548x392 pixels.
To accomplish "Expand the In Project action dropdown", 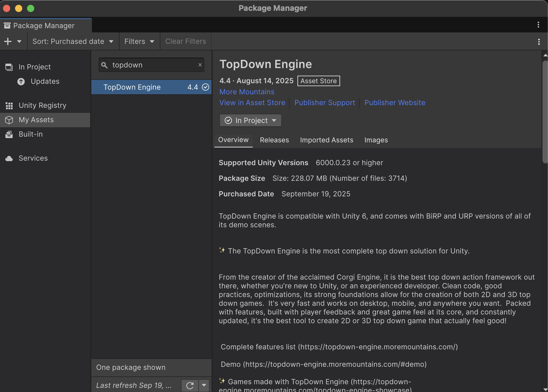I will point(274,120).
